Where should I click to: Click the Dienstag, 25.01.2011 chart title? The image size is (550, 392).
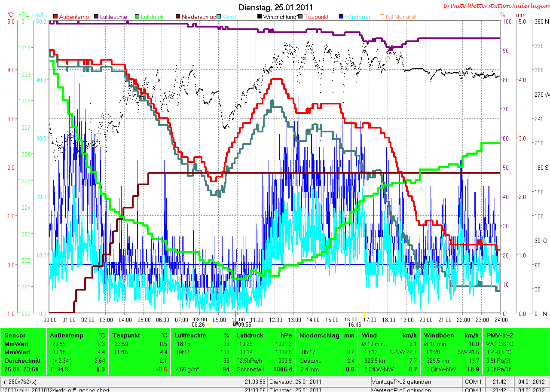tap(276, 8)
